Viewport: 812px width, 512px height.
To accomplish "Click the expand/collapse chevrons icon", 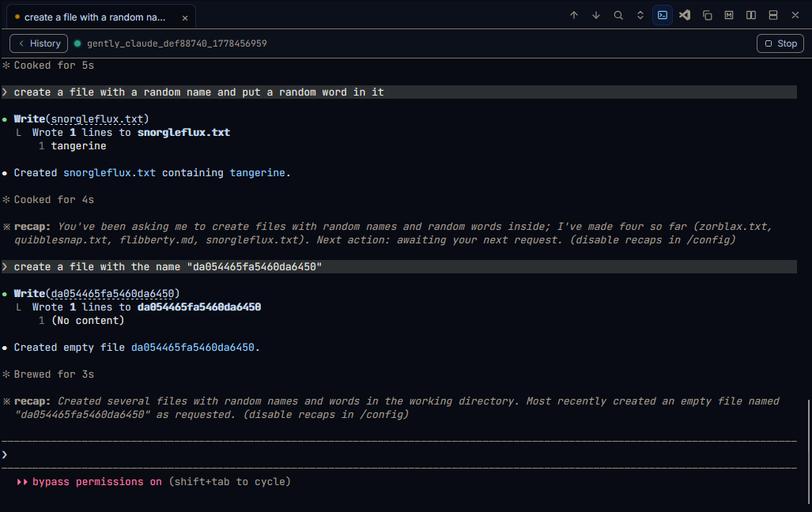I will click(x=640, y=16).
